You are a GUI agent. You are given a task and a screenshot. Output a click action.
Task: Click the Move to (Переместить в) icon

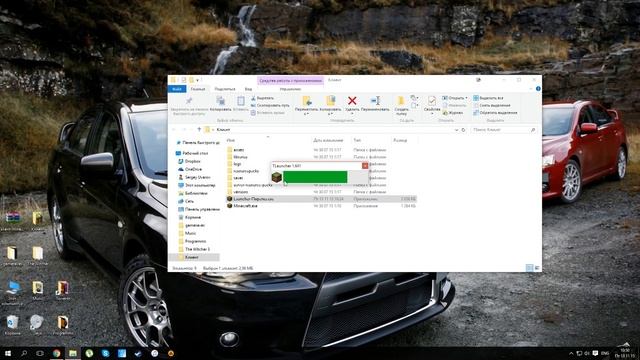tap(307, 100)
